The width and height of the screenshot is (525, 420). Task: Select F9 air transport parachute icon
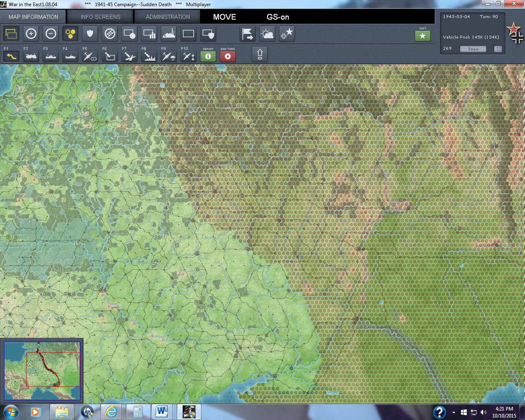[169, 56]
